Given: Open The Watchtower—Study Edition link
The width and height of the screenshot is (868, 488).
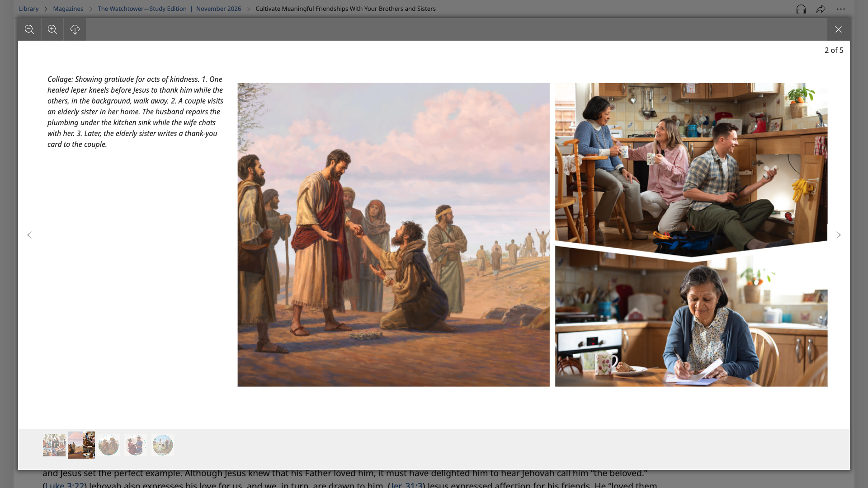Looking at the screenshot, I should coord(142,9).
